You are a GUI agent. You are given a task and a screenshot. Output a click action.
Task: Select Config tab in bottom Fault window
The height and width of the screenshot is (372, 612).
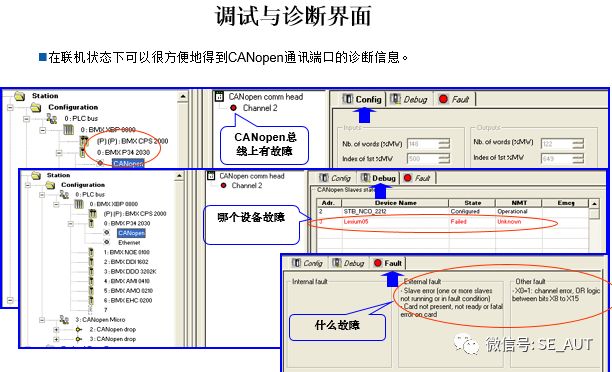308,263
